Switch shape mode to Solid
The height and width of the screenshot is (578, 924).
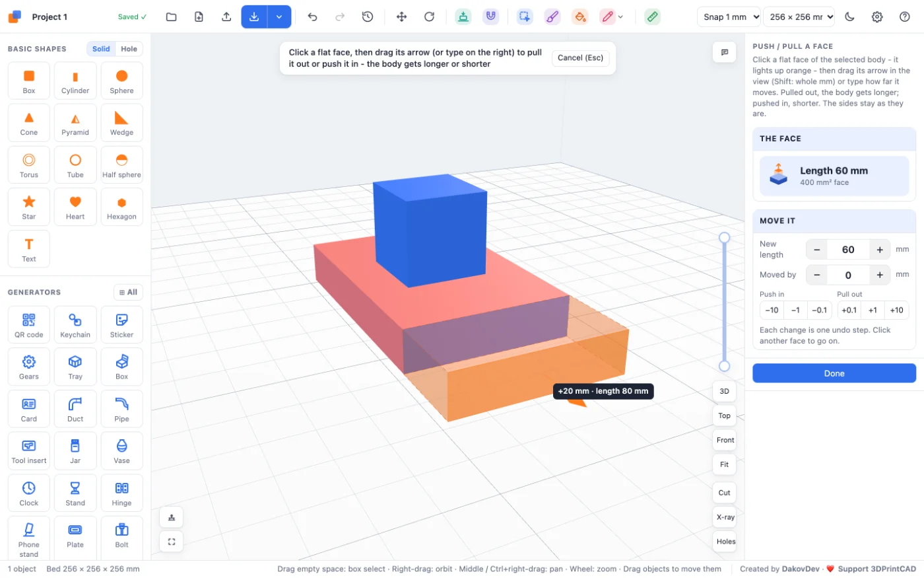(x=101, y=49)
